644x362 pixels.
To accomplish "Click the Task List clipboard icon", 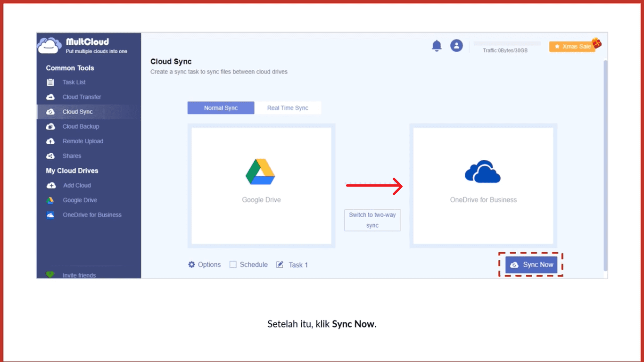I will (x=50, y=82).
